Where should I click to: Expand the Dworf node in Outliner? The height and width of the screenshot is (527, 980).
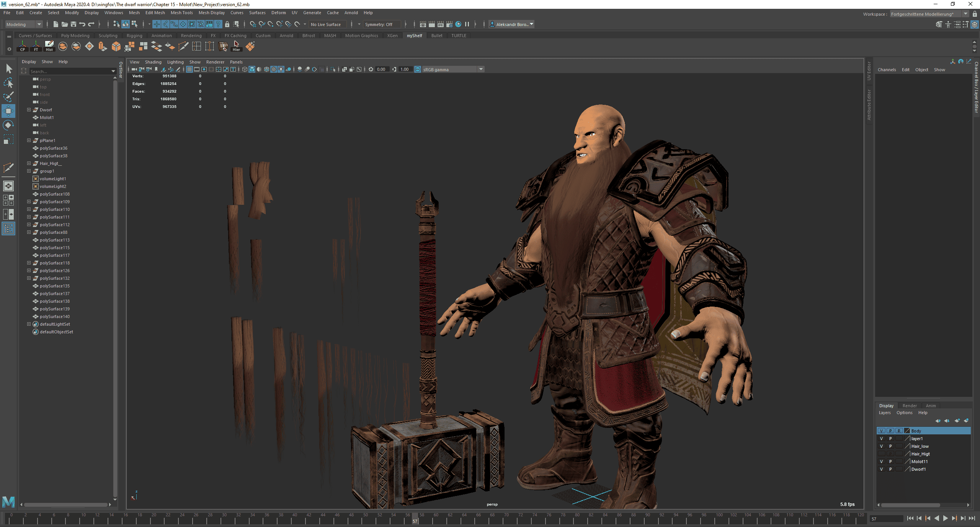click(x=29, y=110)
